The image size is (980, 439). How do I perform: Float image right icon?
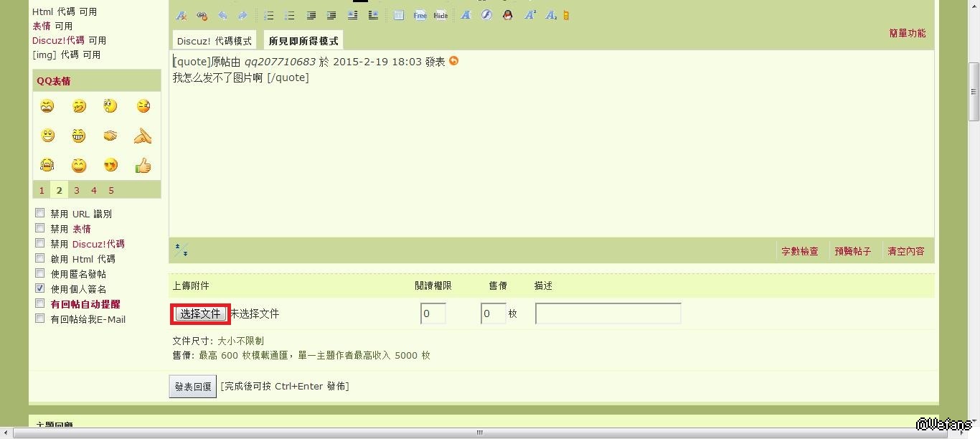tap(373, 15)
